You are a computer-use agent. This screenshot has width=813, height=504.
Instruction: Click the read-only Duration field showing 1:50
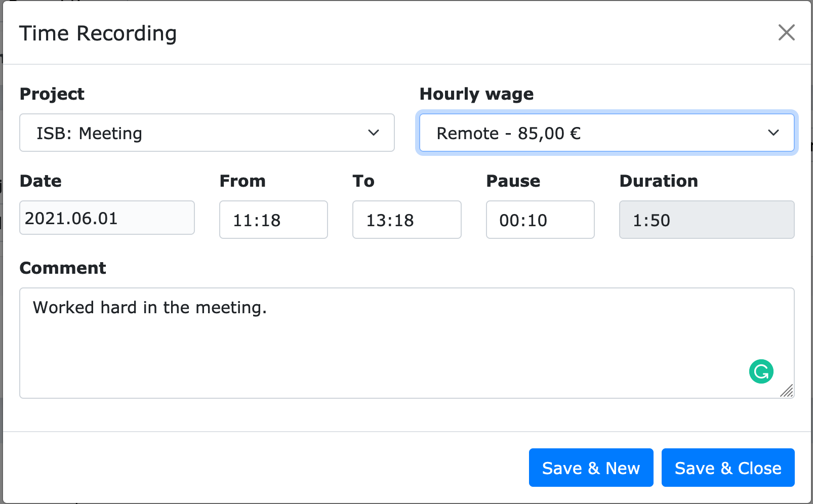tap(706, 220)
